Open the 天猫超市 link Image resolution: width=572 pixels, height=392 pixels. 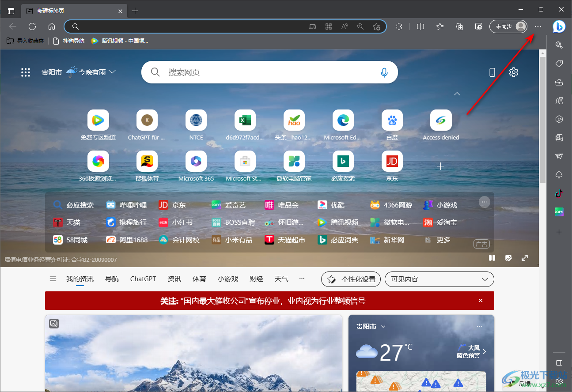(x=285, y=240)
